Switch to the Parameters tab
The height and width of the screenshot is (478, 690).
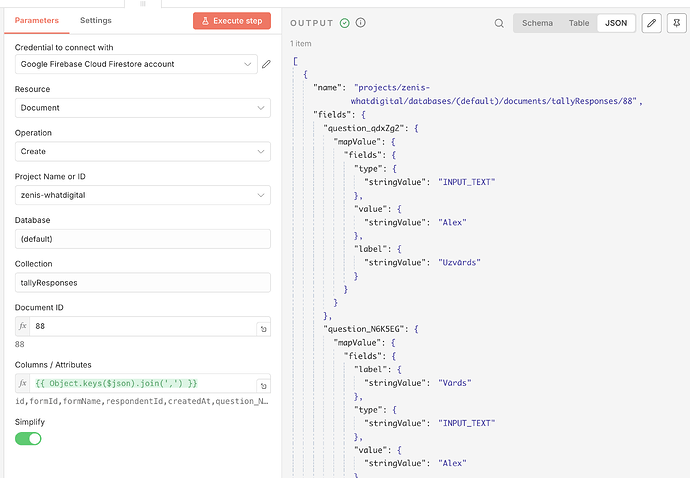(x=37, y=20)
